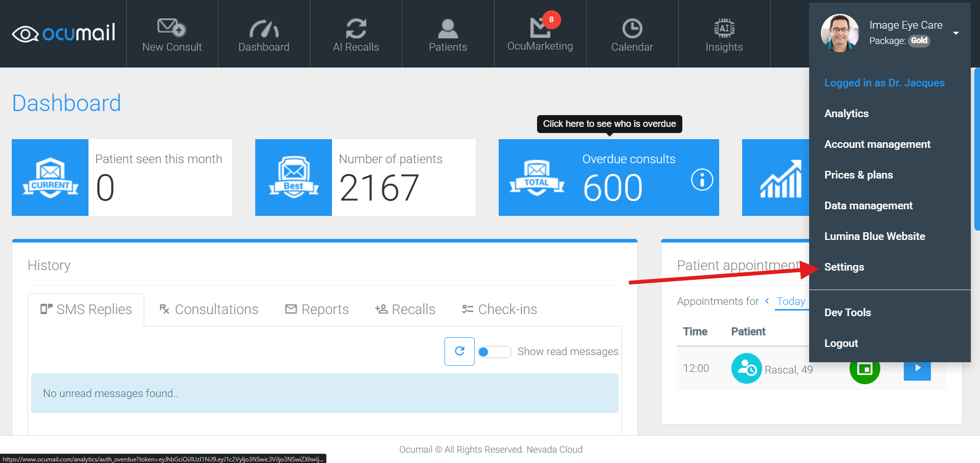Open New Consult from the envelope icon
This screenshot has height=463, width=980.
(172, 28)
